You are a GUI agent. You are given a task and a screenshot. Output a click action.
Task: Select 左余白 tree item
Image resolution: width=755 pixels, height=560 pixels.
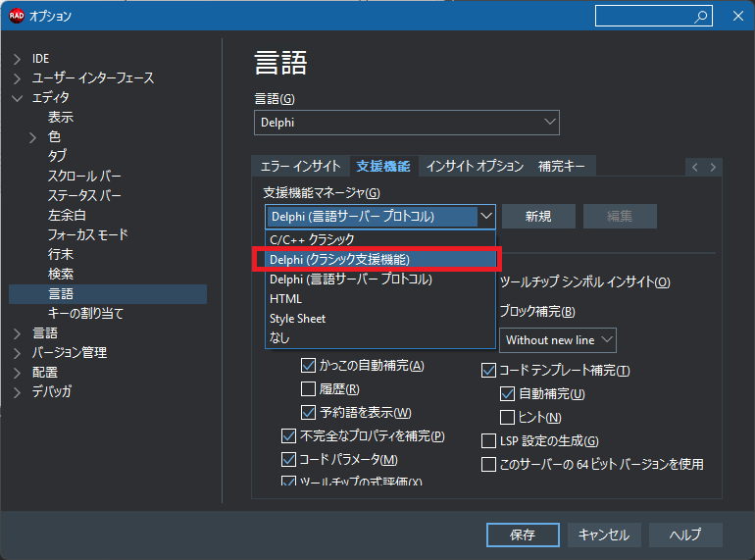tap(67, 215)
